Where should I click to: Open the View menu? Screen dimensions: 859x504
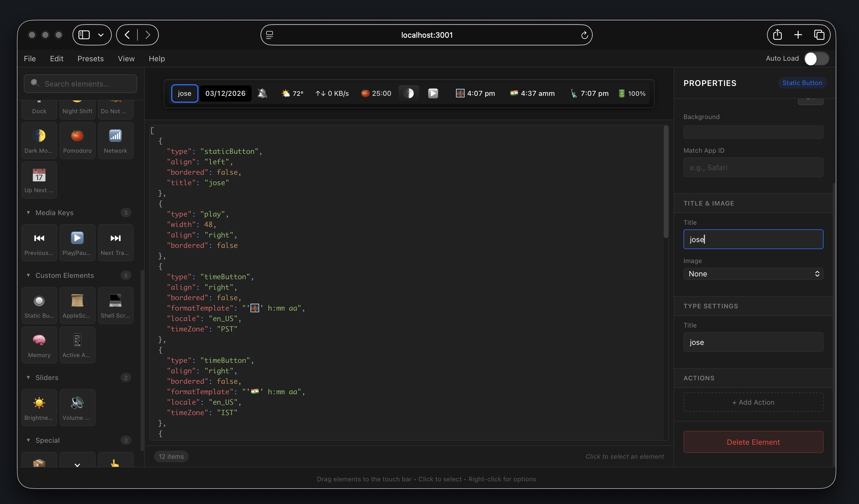click(x=126, y=59)
